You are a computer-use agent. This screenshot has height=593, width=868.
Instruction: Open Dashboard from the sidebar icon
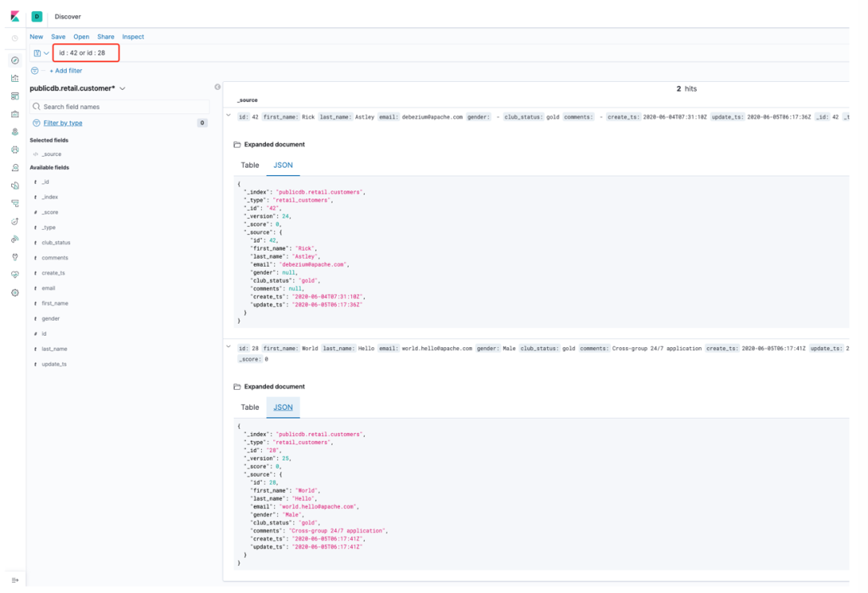coord(14,96)
